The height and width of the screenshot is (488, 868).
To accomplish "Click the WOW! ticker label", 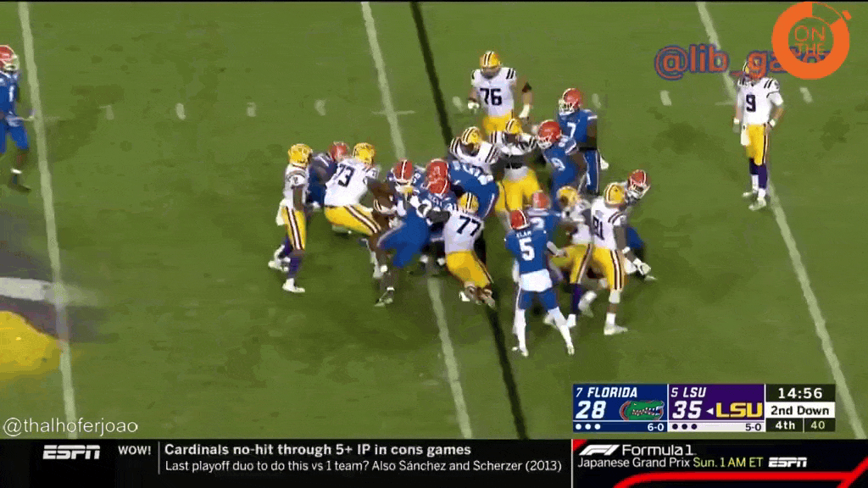I will click(134, 450).
